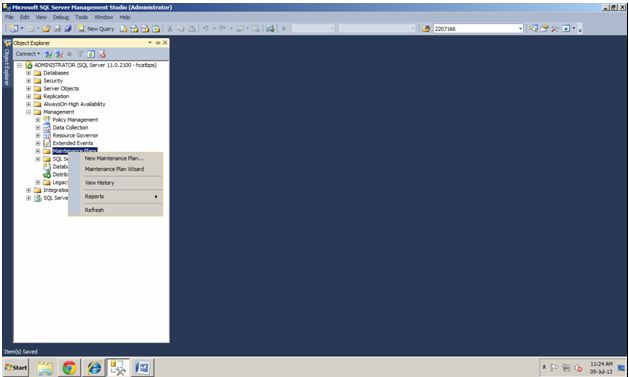Open the Tools menu
Image resolution: width=629 pixels, height=377 pixels.
[x=81, y=17]
